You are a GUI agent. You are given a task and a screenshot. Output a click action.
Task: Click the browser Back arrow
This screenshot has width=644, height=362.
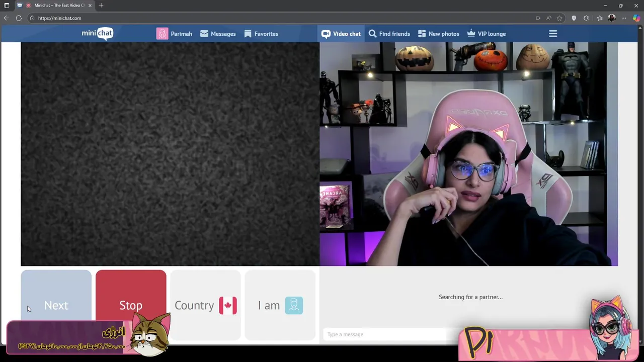(7, 18)
